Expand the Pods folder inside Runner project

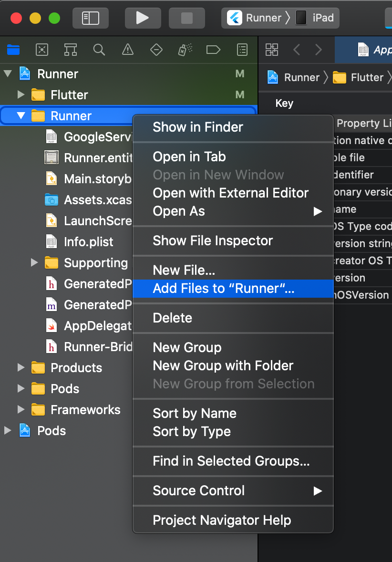[x=21, y=388]
